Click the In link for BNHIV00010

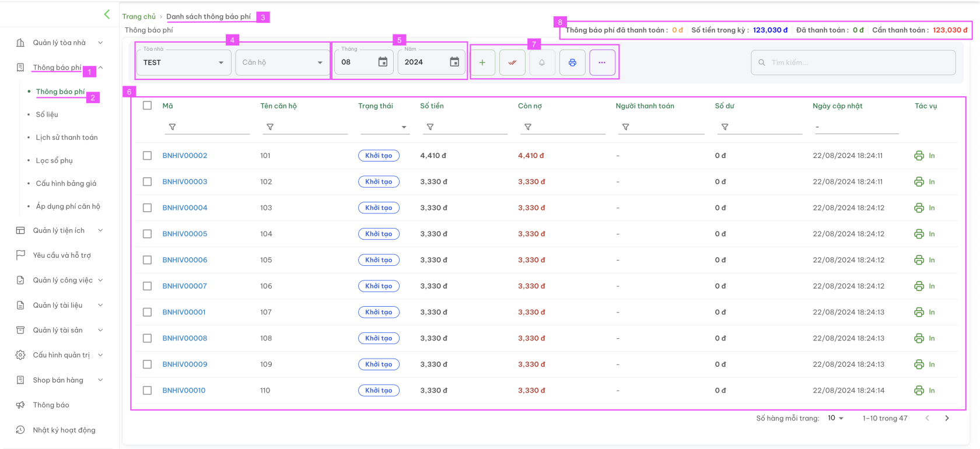[x=932, y=391]
